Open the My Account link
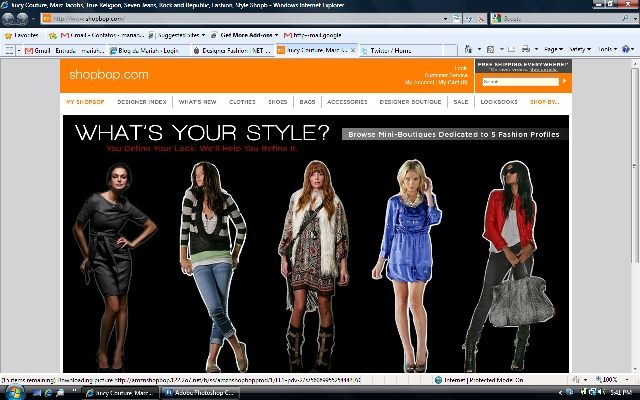The width and height of the screenshot is (640, 400). click(419, 82)
